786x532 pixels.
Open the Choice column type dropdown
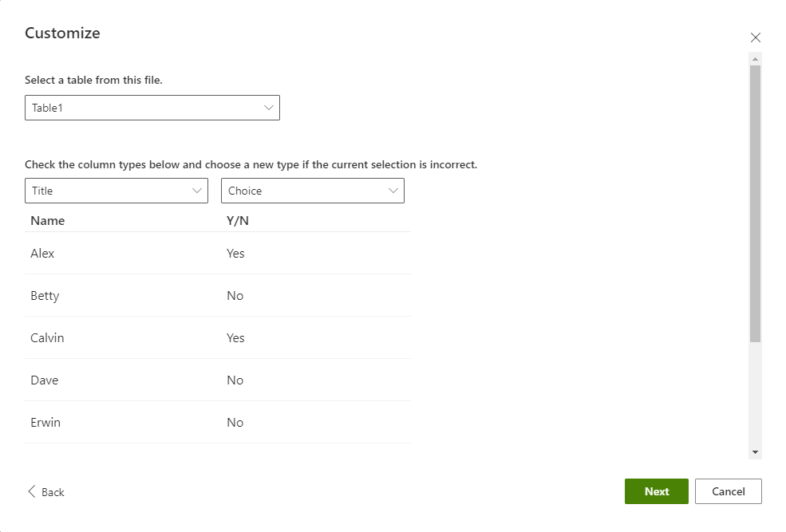tap(313, 191)
